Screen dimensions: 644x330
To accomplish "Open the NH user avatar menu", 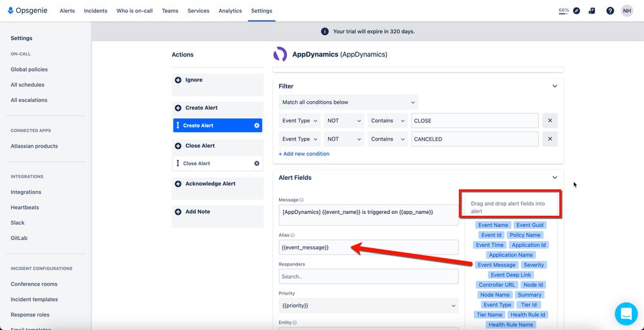I will (627, 11).
